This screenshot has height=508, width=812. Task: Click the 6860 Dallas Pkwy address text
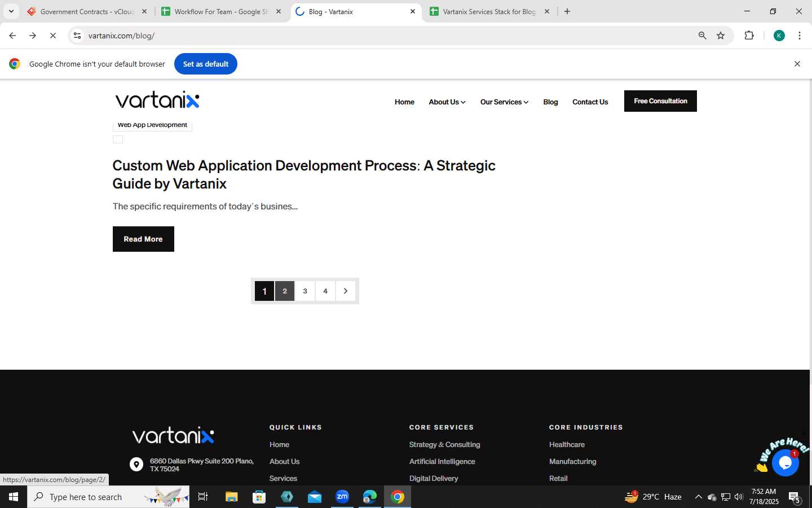pyautogui.click(x=202, y=465)
